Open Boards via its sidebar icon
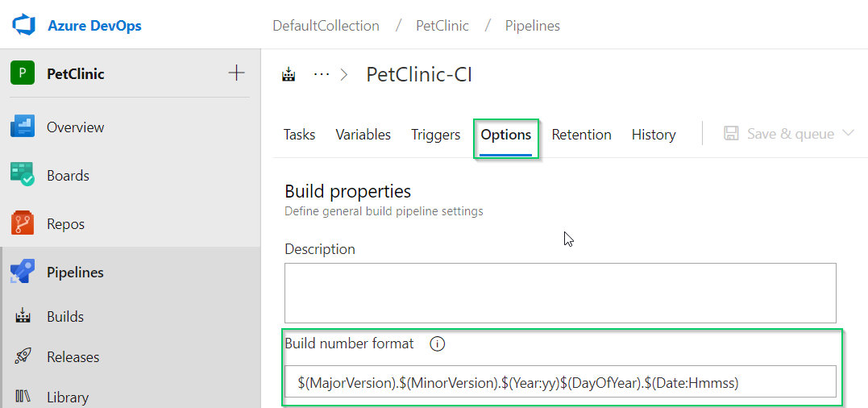This screenshot has height=408, width=868. (23, 175)
